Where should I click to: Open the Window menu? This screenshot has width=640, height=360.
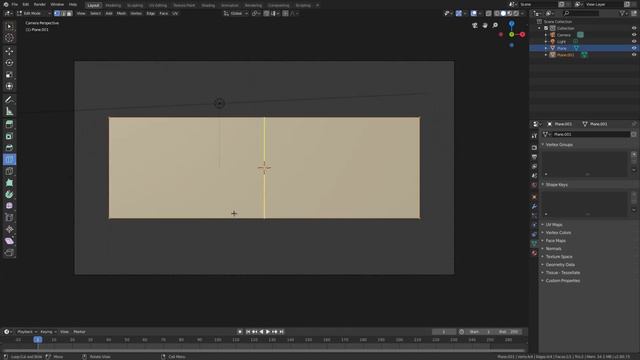(57, 4)
